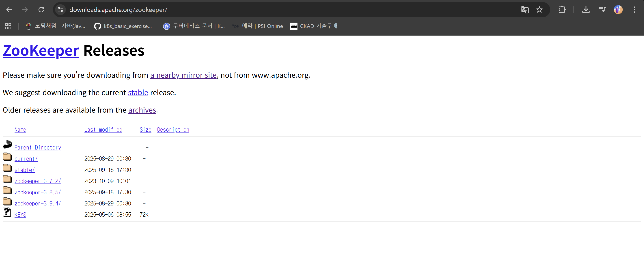The width and height of the screenshot is (644, 267).
Task: Click the folder icon beside current/
Action: (x=7, y=157)
